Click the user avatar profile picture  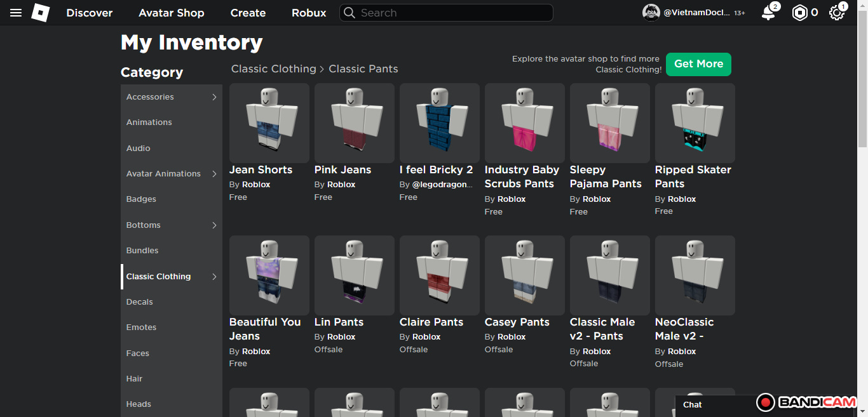click(x=651, y=13)
